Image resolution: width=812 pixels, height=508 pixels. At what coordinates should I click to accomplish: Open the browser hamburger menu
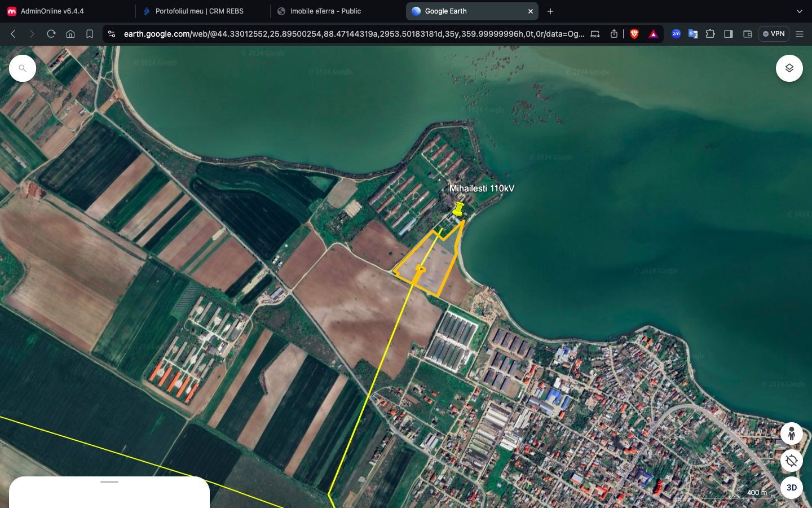tap(799, 34)
